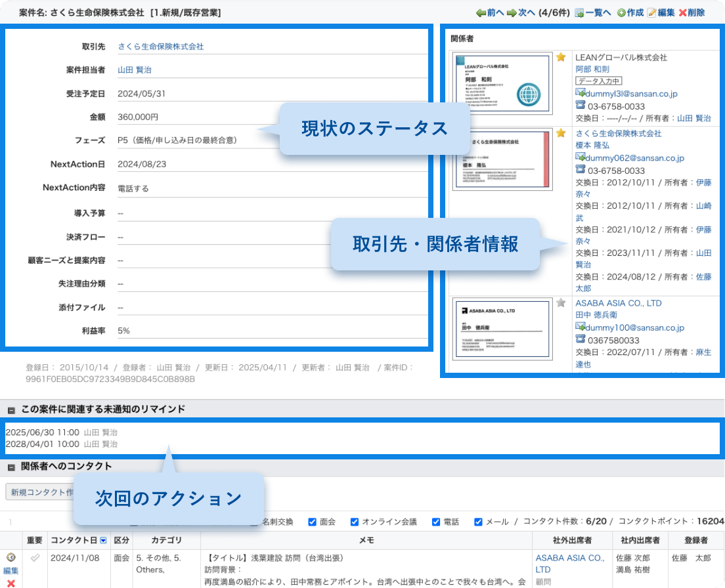Image resolution: width=725 pixels, height=588 pixels.
Task: Click the list icon beside 一覧へ
Action: coord(579,13)
